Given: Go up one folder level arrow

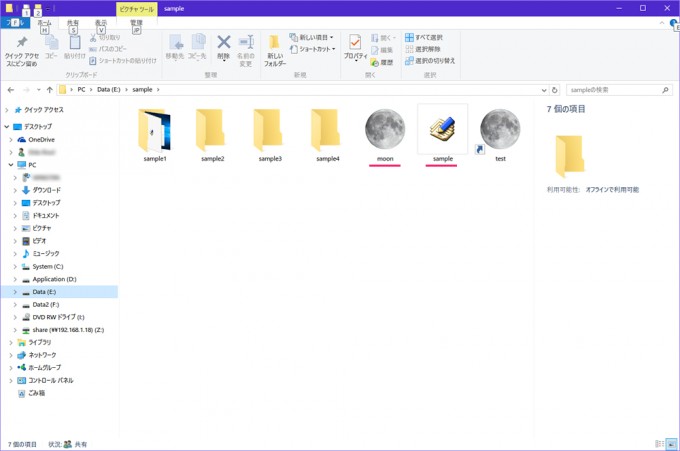Looking at the screenshot, I should [x=49, y=90].
